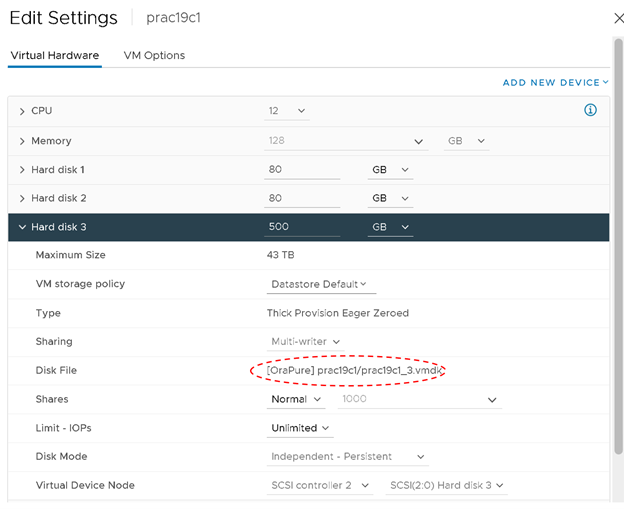Switch to the VM Options tab
This screenshot has height=509, width=624.
(154, 55)
